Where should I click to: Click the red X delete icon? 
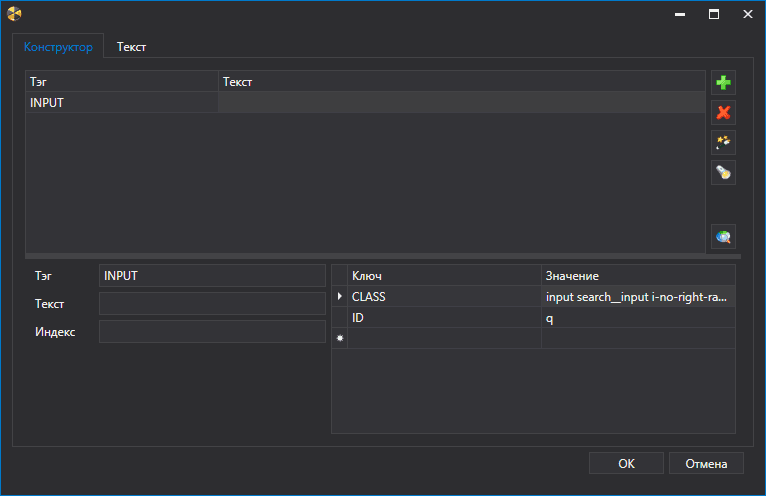[x=723, y=112]
